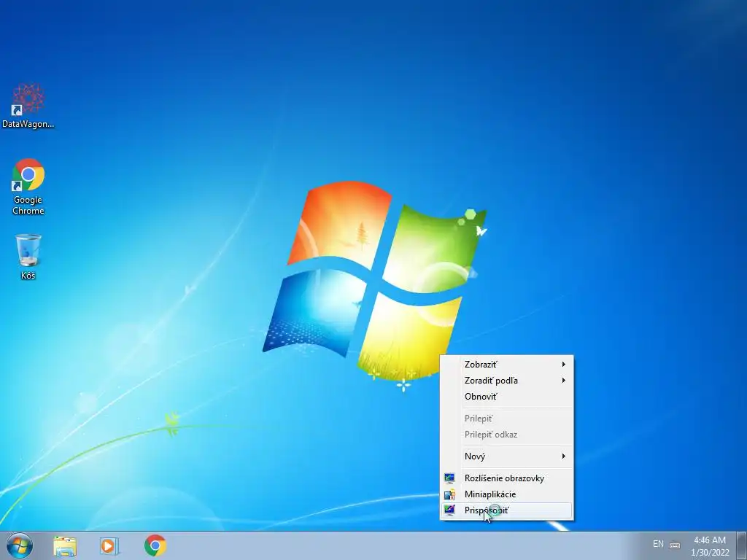This screenshot has width=747, height=560.
Task: Select the Google Chrome desktop shortcut
Action: pos(28,187)
